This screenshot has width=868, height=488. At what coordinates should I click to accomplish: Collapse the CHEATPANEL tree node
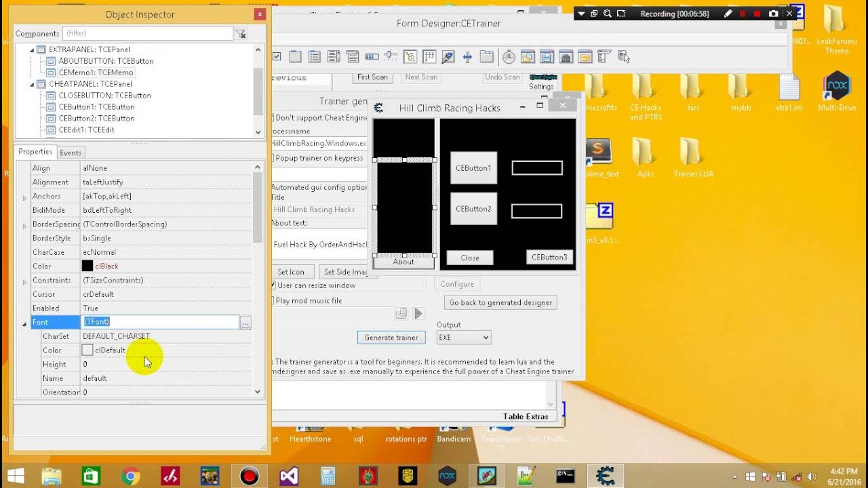(x=32, y=84)
